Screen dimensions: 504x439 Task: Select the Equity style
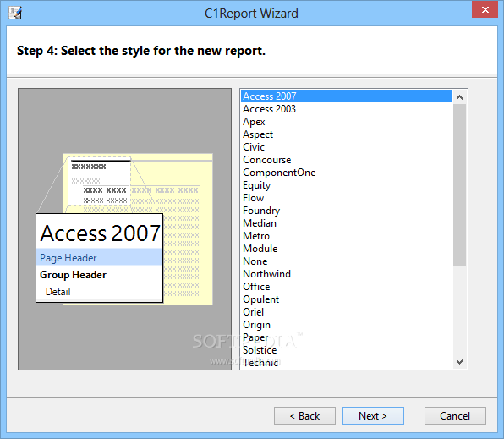[x=347, y=185]
